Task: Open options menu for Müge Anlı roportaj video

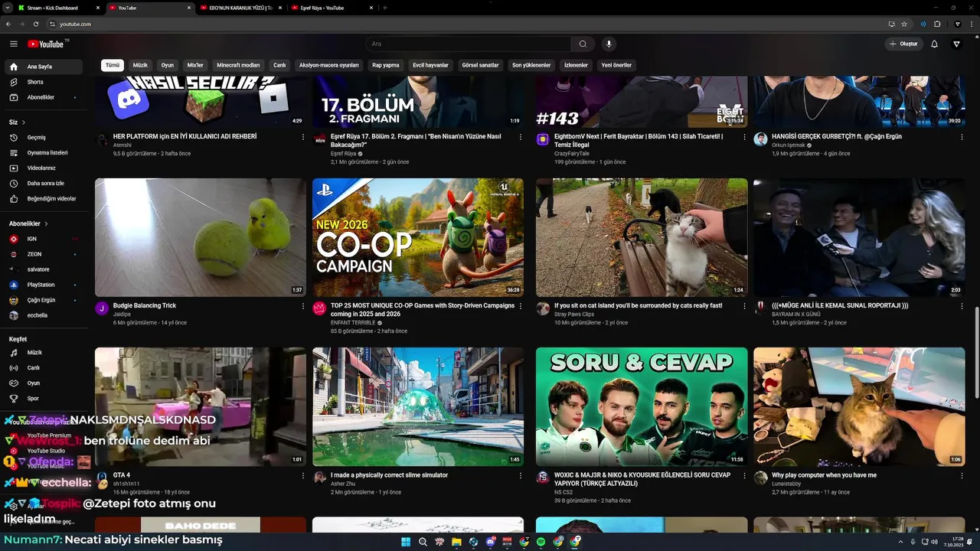Action: click(962, 306)
